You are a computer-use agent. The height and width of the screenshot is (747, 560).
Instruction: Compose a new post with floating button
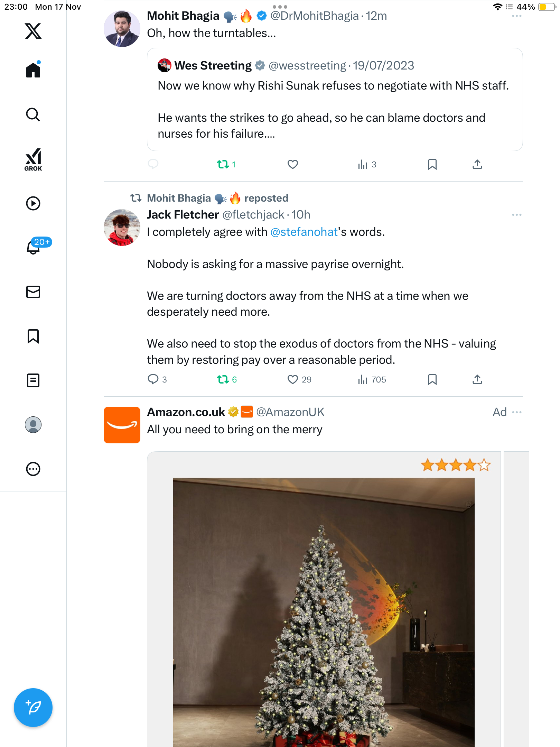tap(33, 708)
